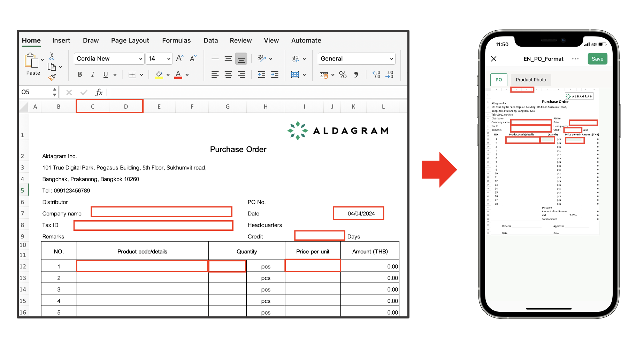Toggle Italic formatting
Image resolution: width=644 pixels, height=339 pixels.
[93, 74]
